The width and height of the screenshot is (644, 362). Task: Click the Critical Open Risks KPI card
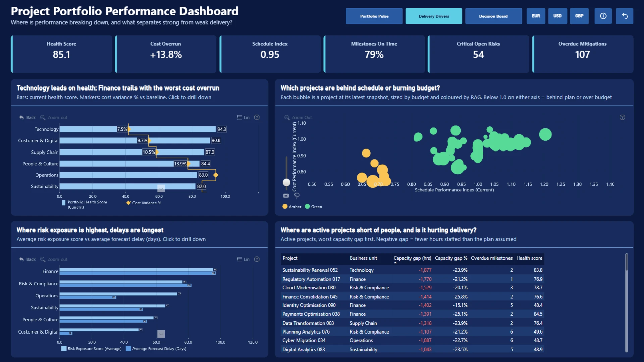tap(478, 54)
